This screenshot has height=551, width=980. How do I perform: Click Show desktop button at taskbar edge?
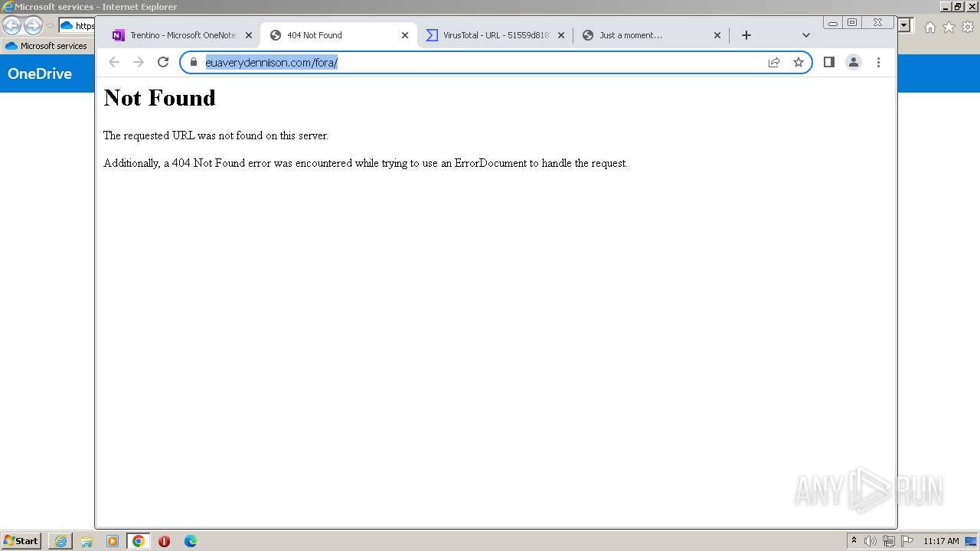point(972,541)
